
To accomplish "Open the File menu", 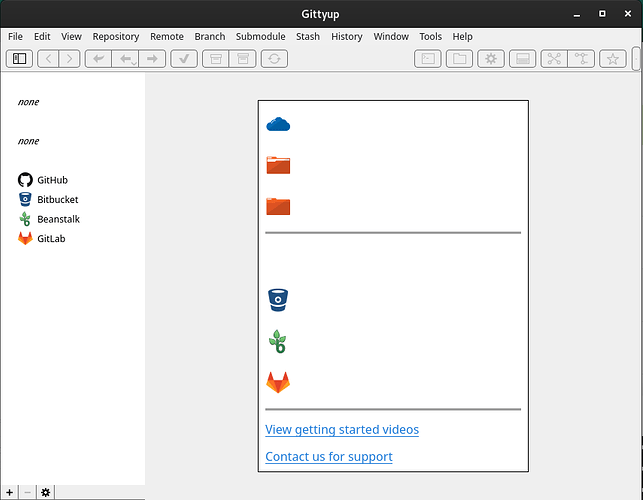I will pos(16,37).
